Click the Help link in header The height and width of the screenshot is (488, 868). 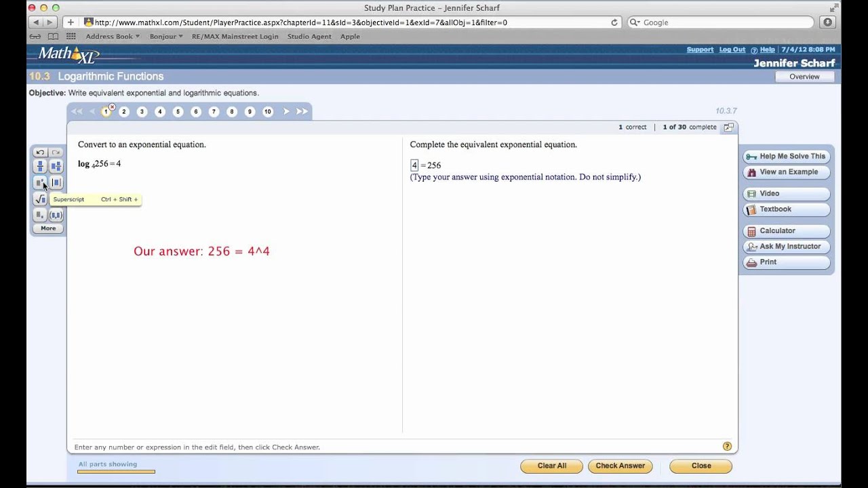[767, 49]
